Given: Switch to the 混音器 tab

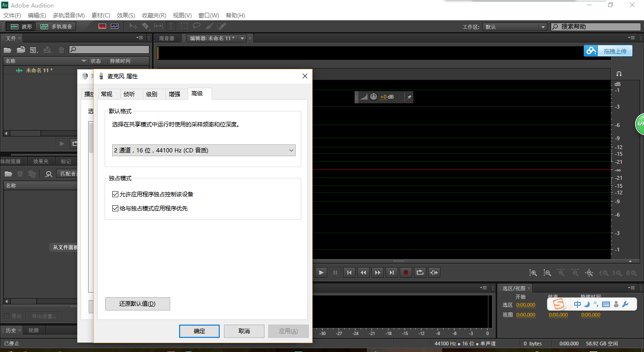Looking at the screenshot, I should 166,38.
